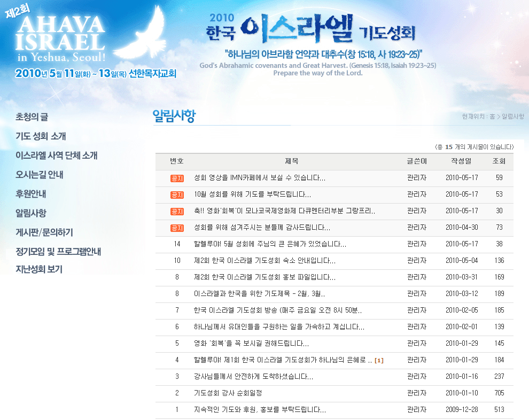Open post 기도성회 홍보 파일입니다

coord(264,277)
